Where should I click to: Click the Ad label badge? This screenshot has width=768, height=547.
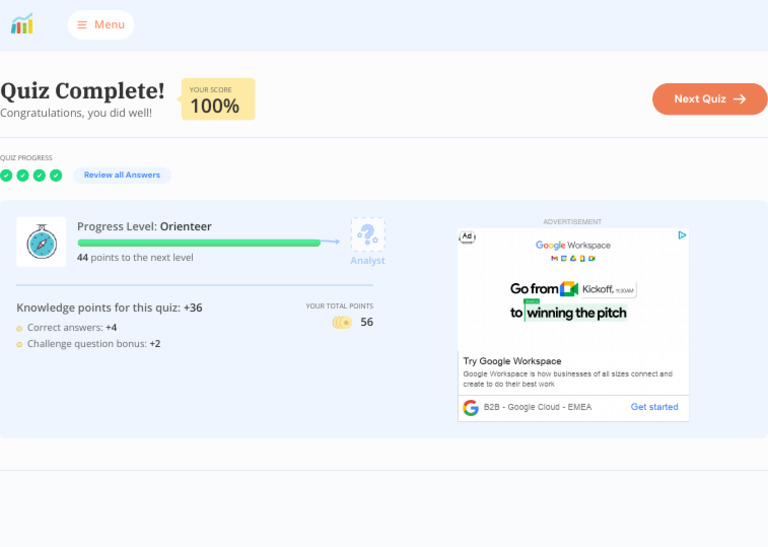pyautogui.click(x=467, y=237)
